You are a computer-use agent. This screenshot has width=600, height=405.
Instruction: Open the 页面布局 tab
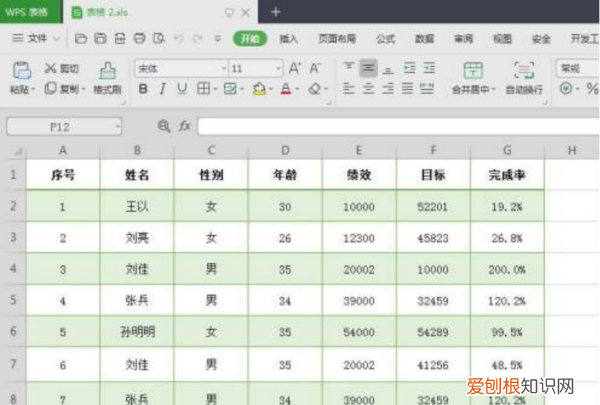pos(338,39)
